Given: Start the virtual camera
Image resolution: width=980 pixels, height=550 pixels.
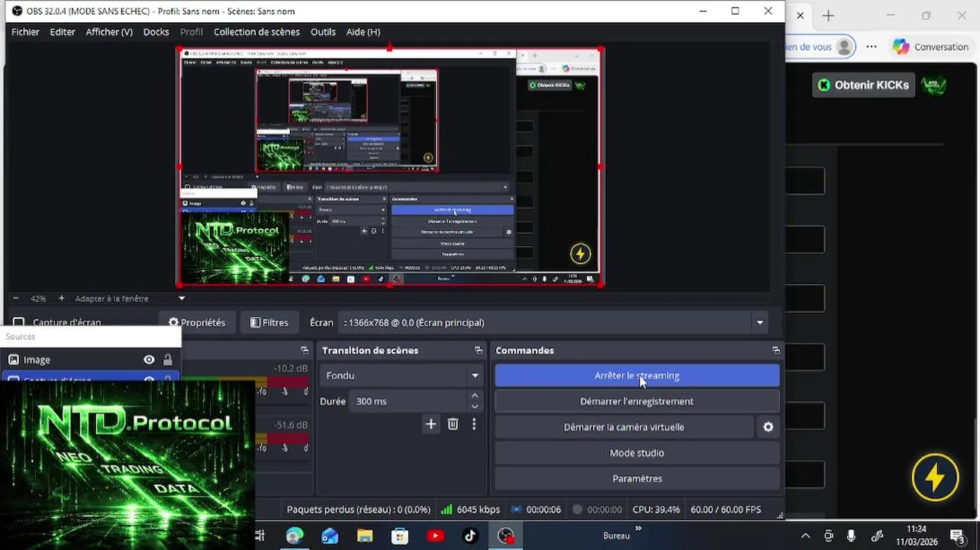Looking at the screenshot, I should (x=624, y=427).
